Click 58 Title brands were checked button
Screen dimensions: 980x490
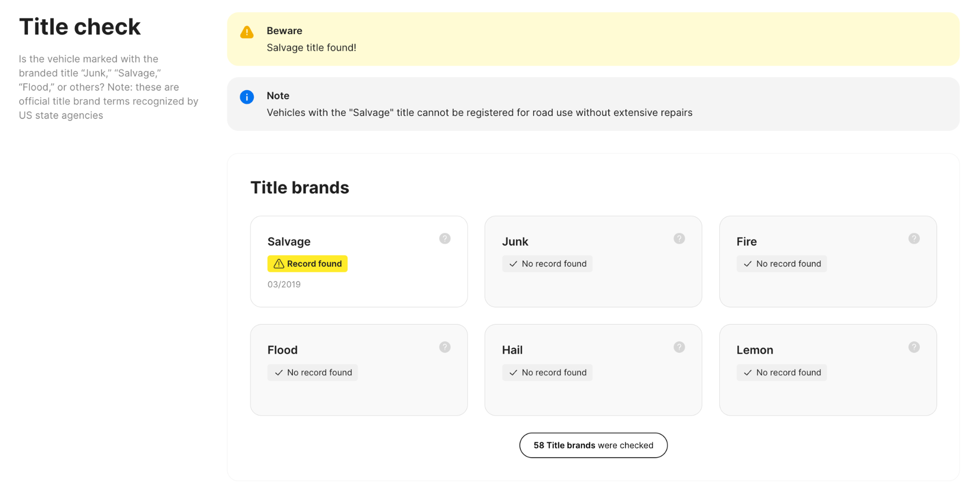pos(593,445)
